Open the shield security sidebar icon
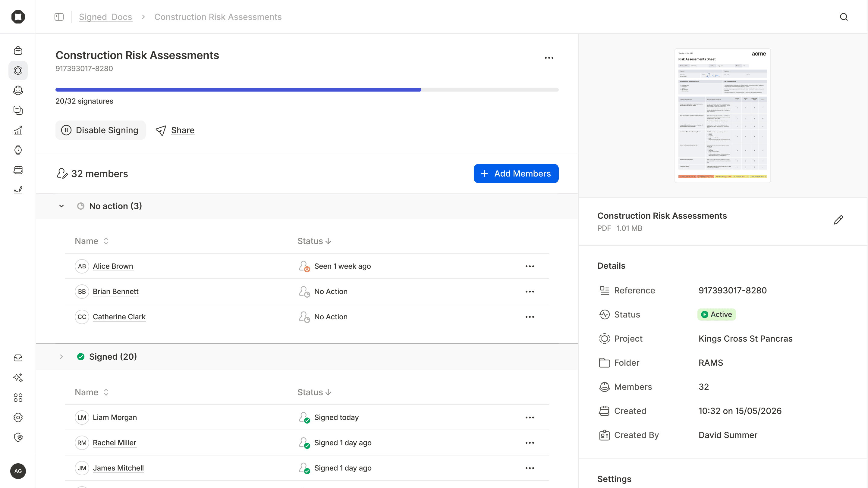 [18, 437]
